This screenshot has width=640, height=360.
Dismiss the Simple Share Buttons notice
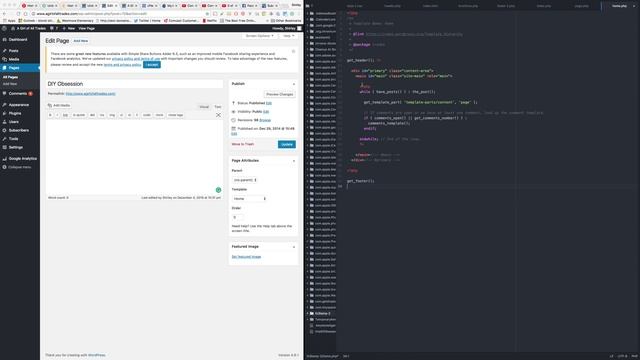[293, 51]
